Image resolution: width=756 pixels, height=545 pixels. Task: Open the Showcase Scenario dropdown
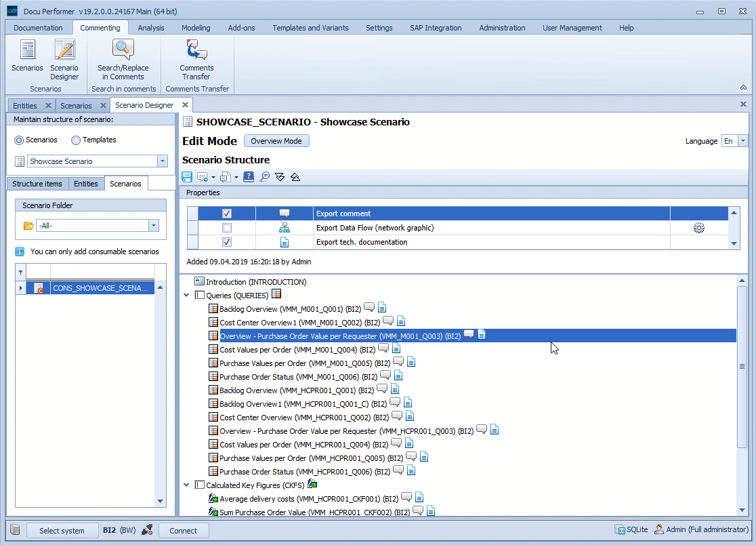click(x=162, y=161)
